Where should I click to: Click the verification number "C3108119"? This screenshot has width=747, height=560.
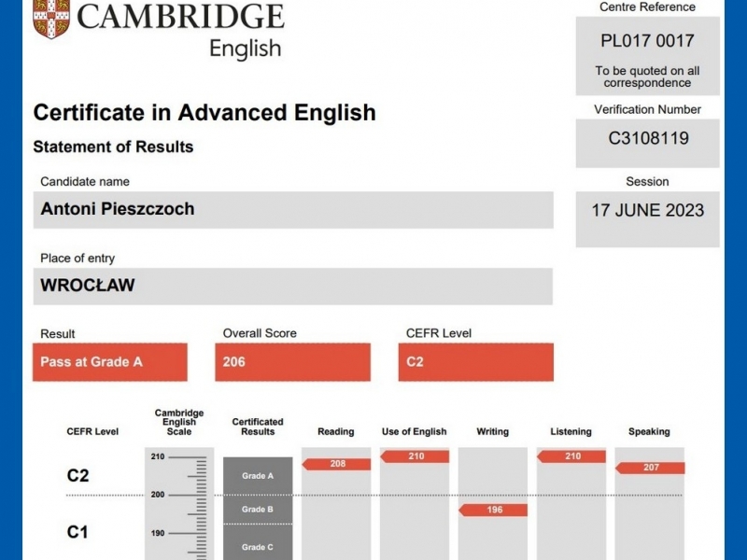[x=648, y=138]
